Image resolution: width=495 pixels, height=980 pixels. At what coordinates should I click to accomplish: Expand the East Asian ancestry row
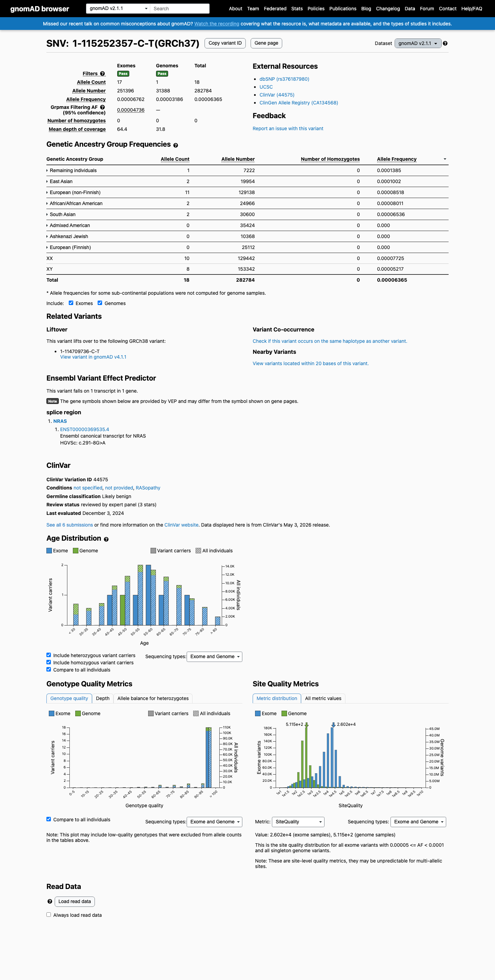[59, 181]
